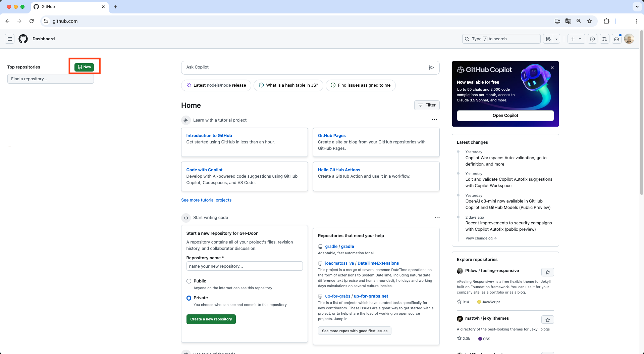Click the zoom magnifier icon in address bar

click(579, 21)
